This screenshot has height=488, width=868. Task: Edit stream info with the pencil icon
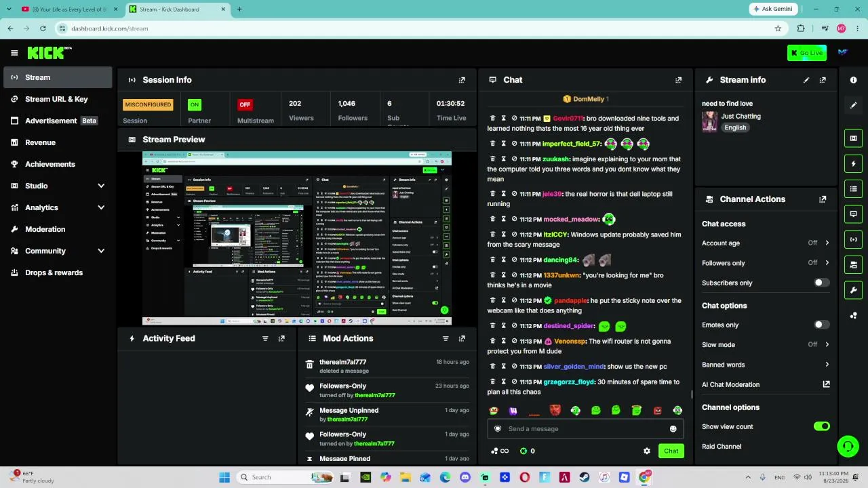tap(806, 80)
